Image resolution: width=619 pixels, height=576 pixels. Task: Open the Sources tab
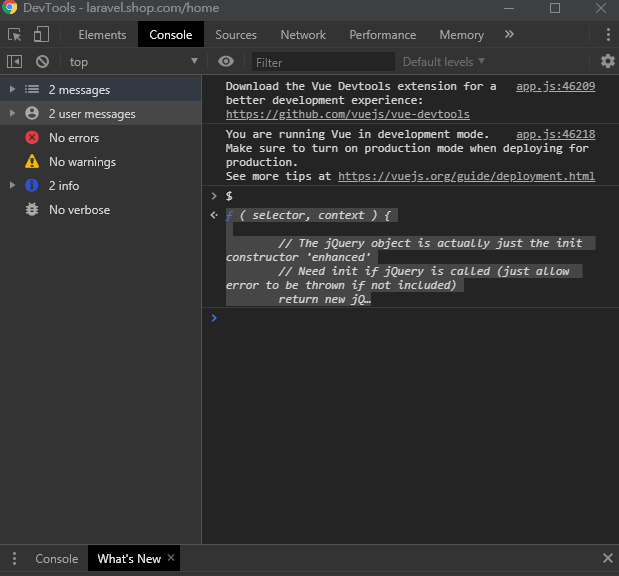pos(236,35)
